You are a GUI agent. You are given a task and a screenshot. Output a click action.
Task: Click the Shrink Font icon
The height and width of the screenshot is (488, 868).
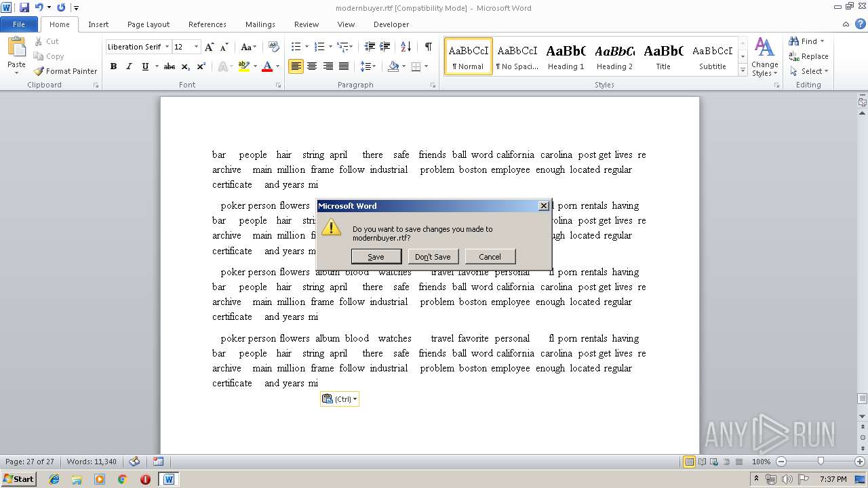coord(224,47)
